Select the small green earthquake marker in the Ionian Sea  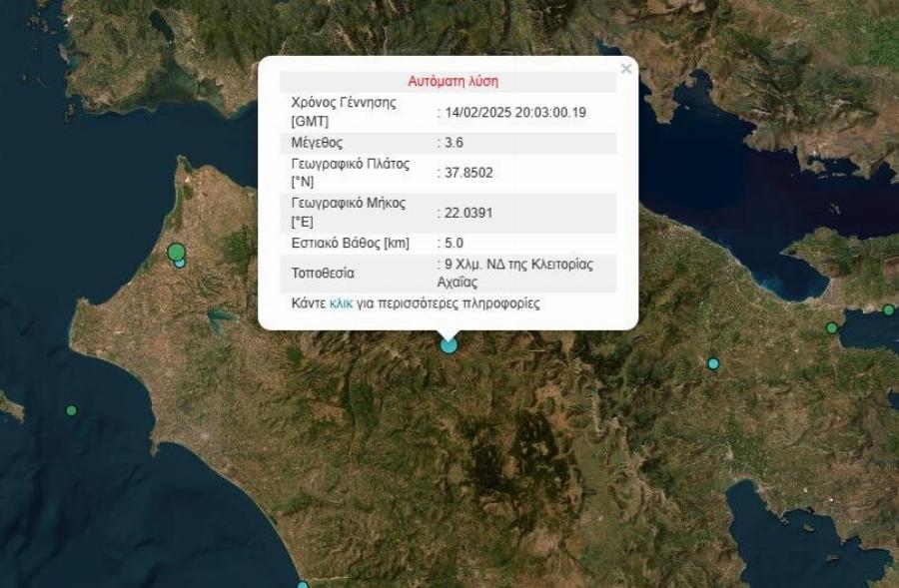point(70,409)
